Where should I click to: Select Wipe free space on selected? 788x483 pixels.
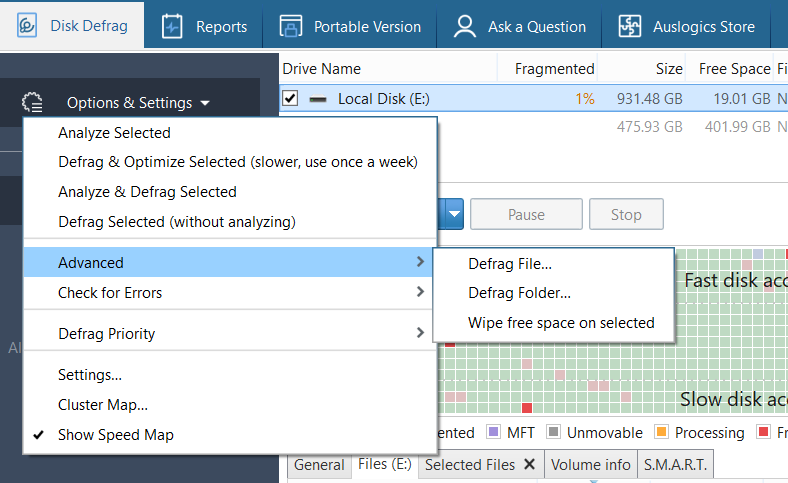click(561, 323)
